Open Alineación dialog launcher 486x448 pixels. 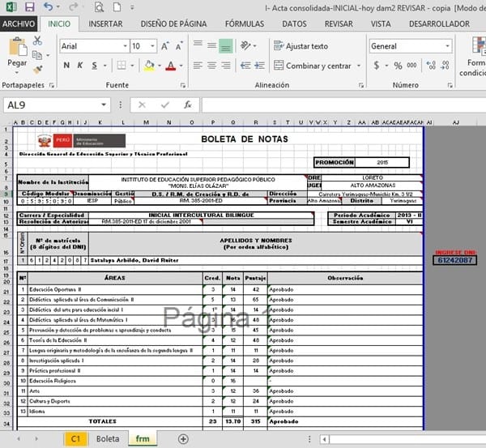360,85
